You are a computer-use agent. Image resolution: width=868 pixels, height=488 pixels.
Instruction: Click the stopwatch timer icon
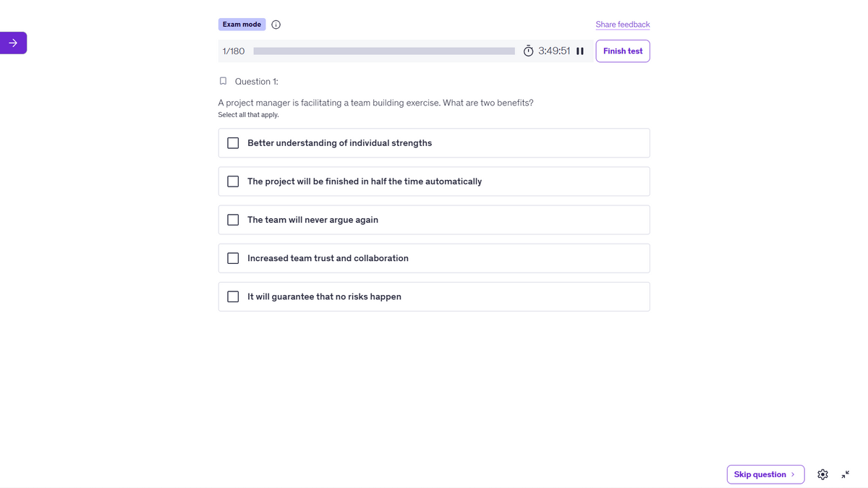[529, 51]
